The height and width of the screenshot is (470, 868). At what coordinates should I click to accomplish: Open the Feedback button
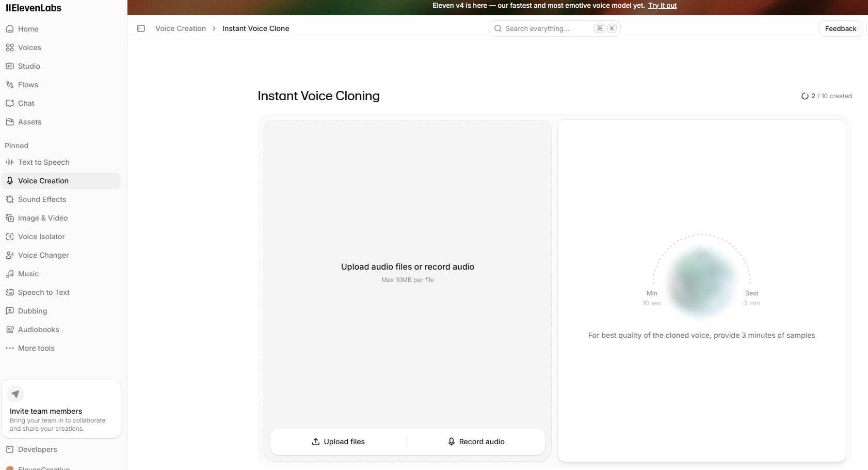[841, 28]
